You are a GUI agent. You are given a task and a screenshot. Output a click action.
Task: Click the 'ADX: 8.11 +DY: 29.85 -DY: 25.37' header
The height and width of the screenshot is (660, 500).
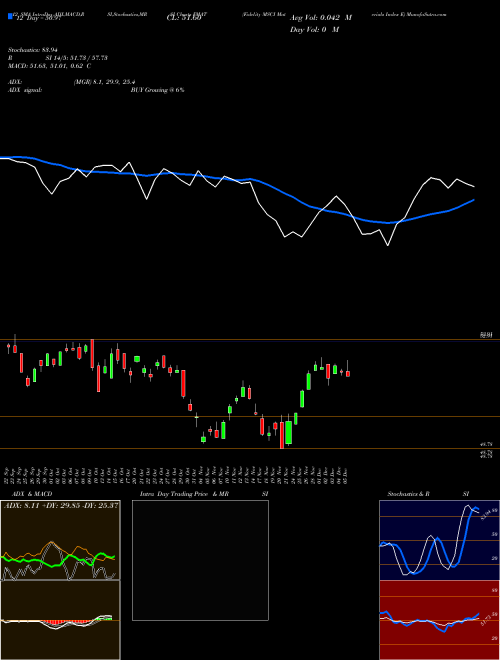click(x=61, y=505)
